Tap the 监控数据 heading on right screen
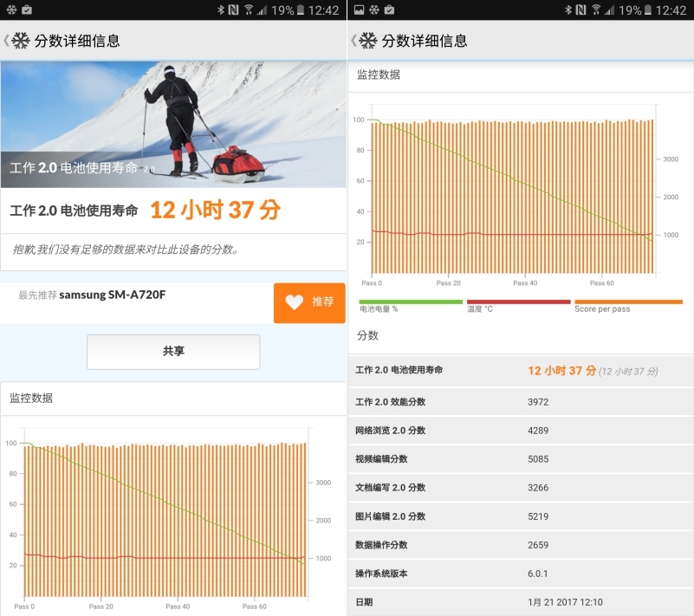 click(x=379, y=75)
